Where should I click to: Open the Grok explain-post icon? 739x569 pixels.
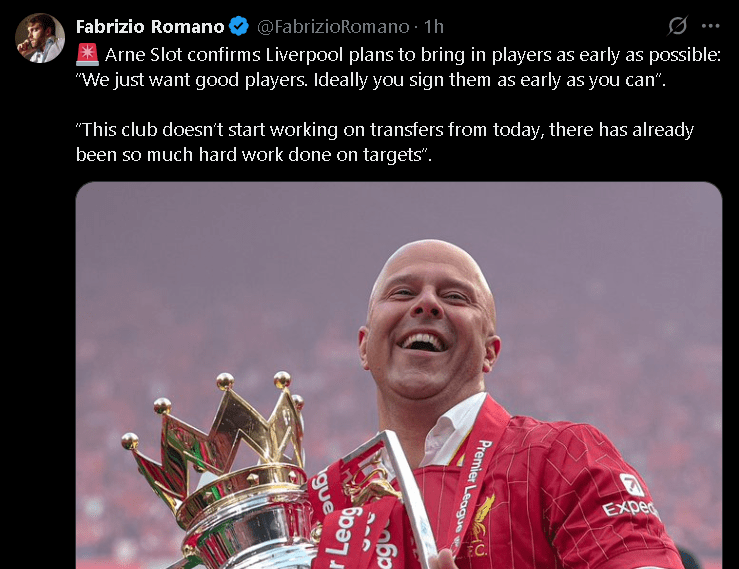[677, 26]
